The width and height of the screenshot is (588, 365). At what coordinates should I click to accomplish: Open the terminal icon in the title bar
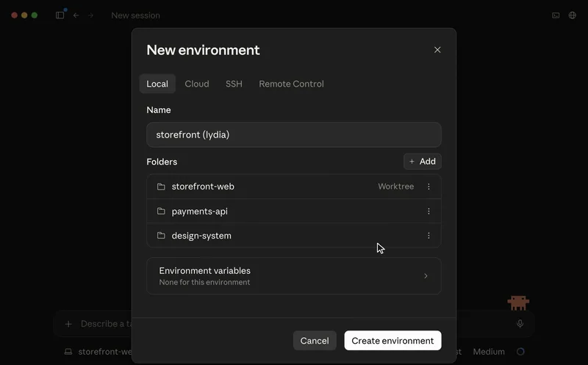click(x=556, y=15)
